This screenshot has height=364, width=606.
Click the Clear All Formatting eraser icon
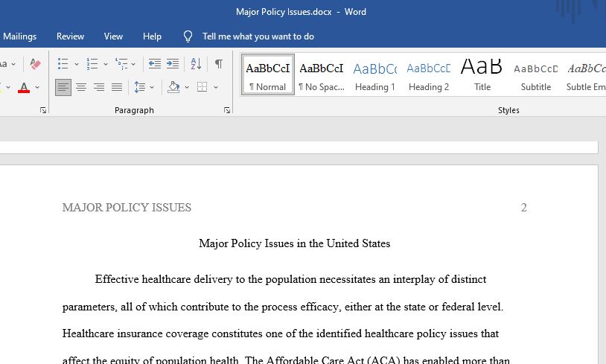click(35, 64)
